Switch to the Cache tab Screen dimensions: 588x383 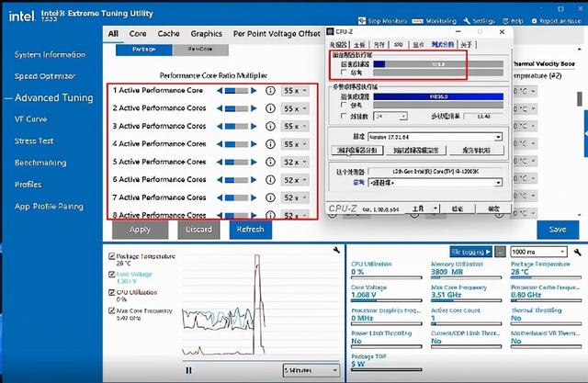coord(168,34)
